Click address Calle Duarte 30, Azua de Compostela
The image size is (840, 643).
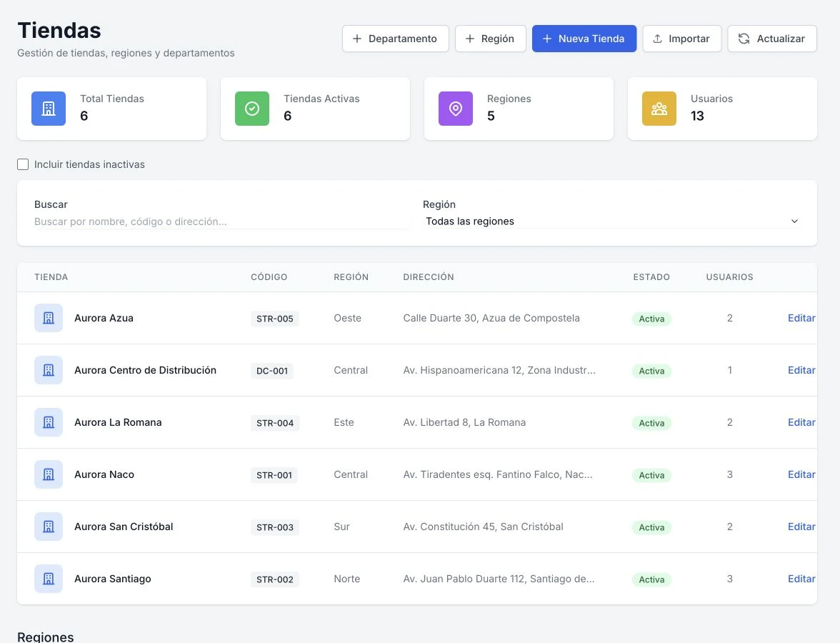click(x=491, y=319)
